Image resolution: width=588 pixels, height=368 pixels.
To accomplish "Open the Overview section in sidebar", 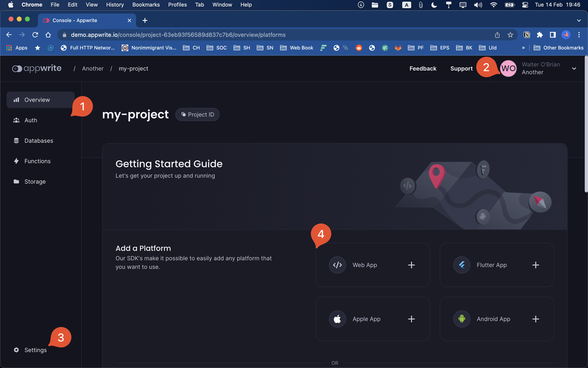I will [x=40, y=100].
